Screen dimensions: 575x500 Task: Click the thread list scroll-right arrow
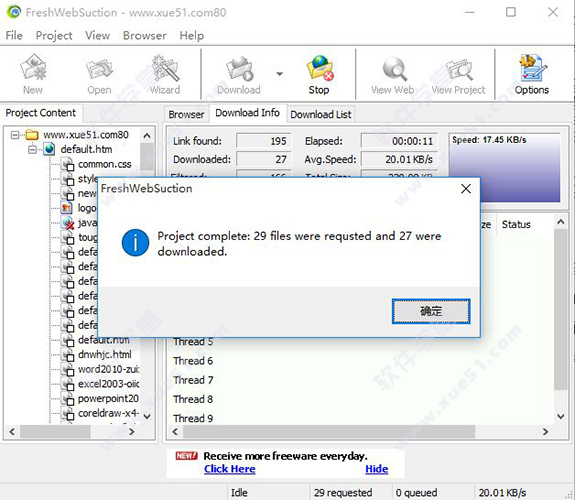click(545, 432)
